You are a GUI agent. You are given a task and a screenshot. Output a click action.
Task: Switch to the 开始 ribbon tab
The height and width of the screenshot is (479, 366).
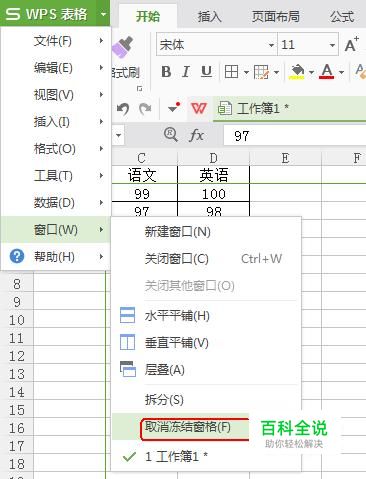[x=148, y=17]
